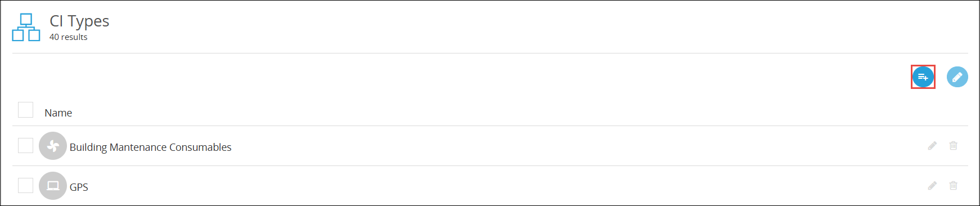Click the fan icon for Building Mantenance Consumables

tap(53, 146)
